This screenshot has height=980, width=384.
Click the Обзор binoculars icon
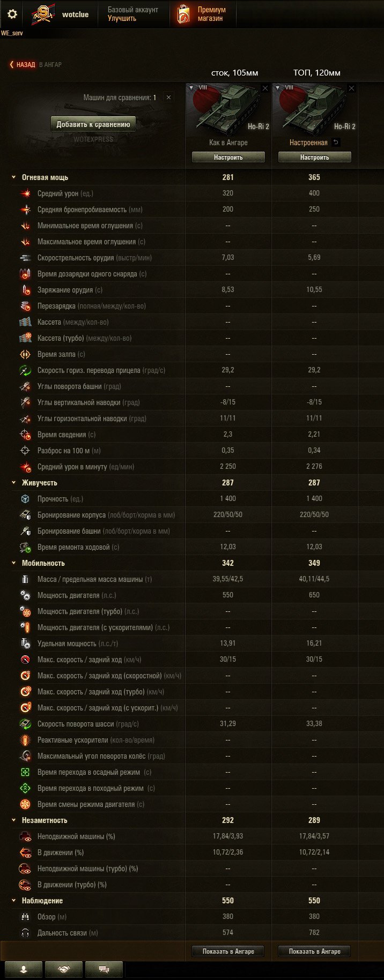click(x=25, y=917)
